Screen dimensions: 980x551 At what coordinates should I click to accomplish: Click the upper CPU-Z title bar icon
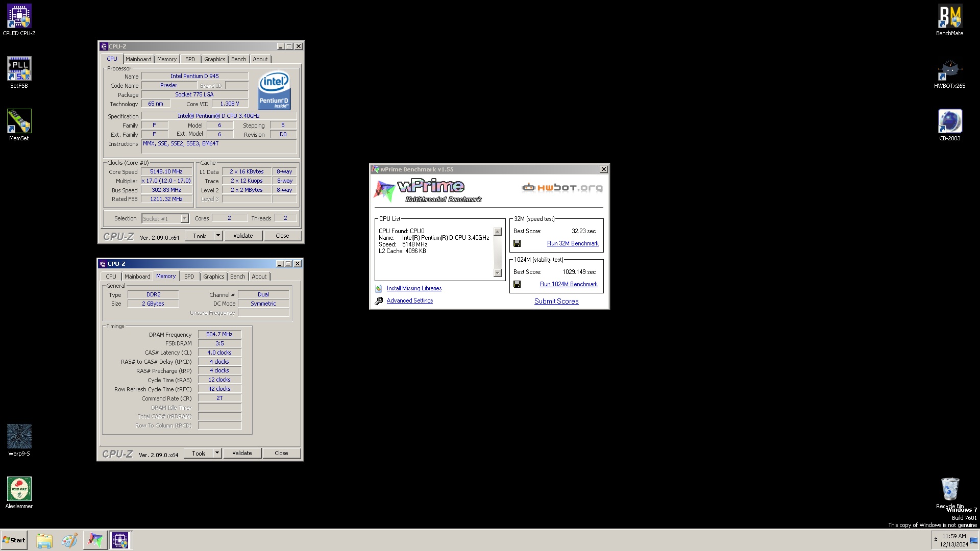104,46
